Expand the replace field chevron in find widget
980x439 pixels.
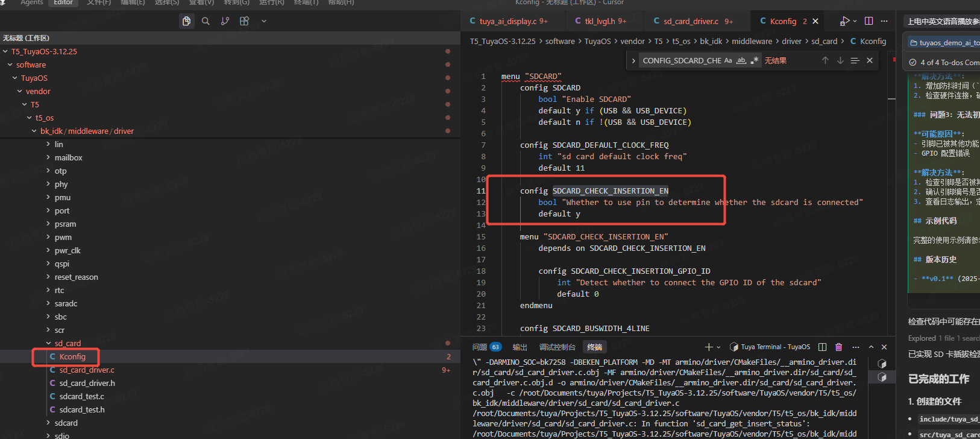click(633, 60)
